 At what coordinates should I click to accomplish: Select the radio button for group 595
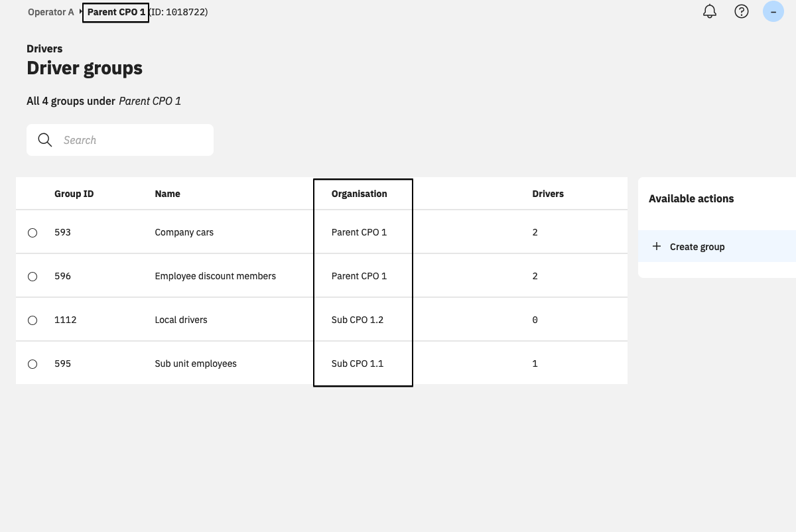pos(33,364)
